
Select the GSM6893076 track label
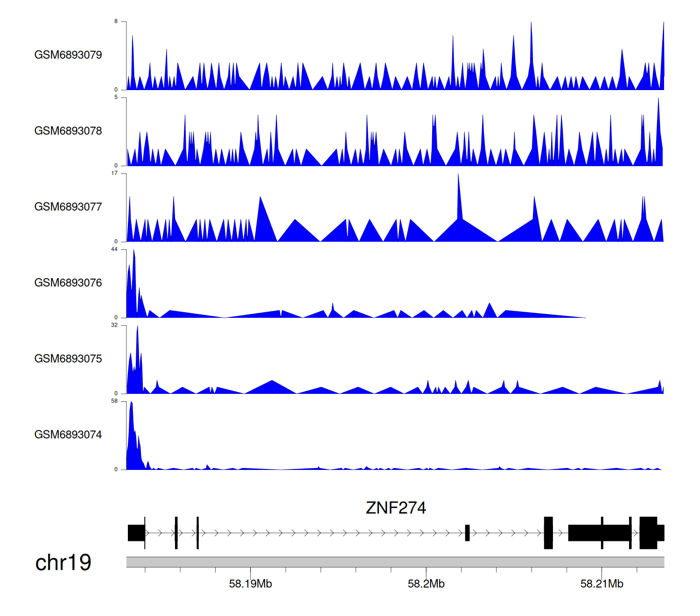[x=68, y=283]
